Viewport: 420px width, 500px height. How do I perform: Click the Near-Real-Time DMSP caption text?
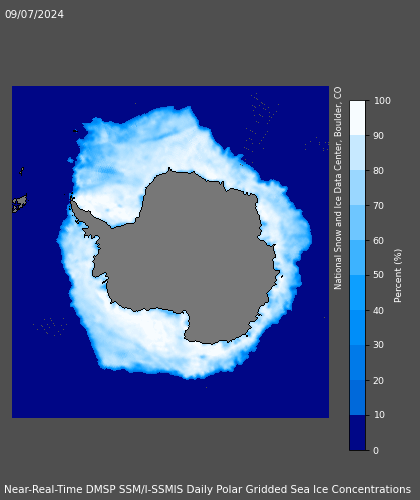coord(207,489)
